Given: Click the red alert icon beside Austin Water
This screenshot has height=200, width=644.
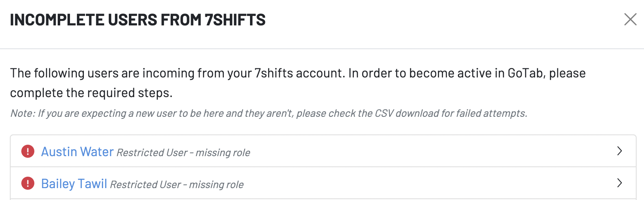Looking at the screenshot, I should (28, 152).
